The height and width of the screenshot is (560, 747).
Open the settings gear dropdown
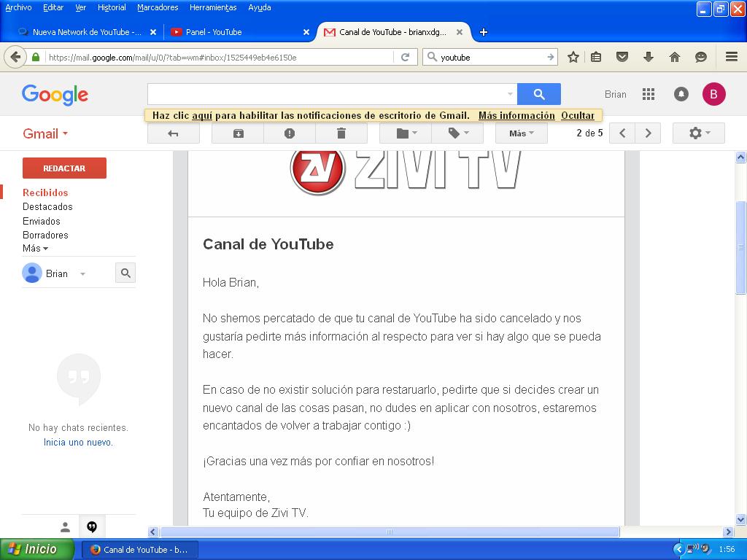[697, 133]
